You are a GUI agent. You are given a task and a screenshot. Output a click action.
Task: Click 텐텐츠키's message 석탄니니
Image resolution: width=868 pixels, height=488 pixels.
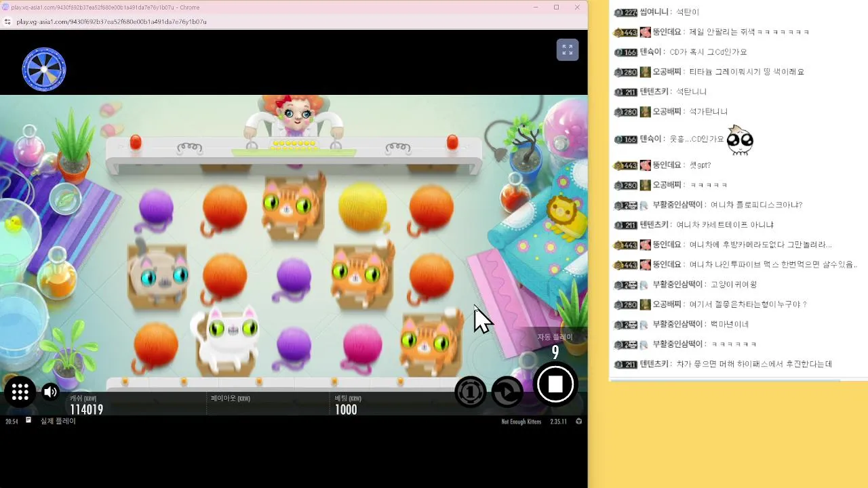691,91
